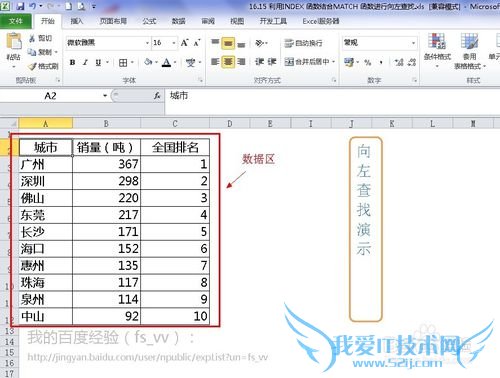500x378 pixels.
Task: Toggle Underline formatting
Action: click(x=98, y=62)
